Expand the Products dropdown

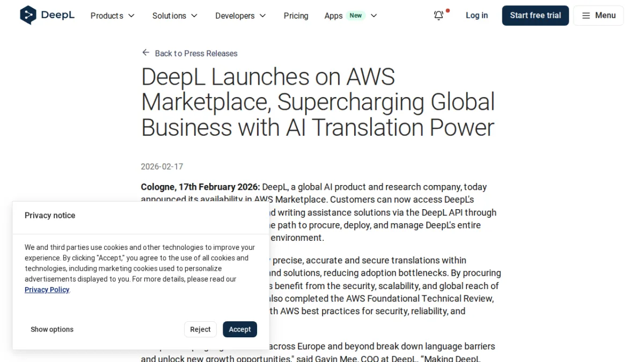[x=113, y=16]
